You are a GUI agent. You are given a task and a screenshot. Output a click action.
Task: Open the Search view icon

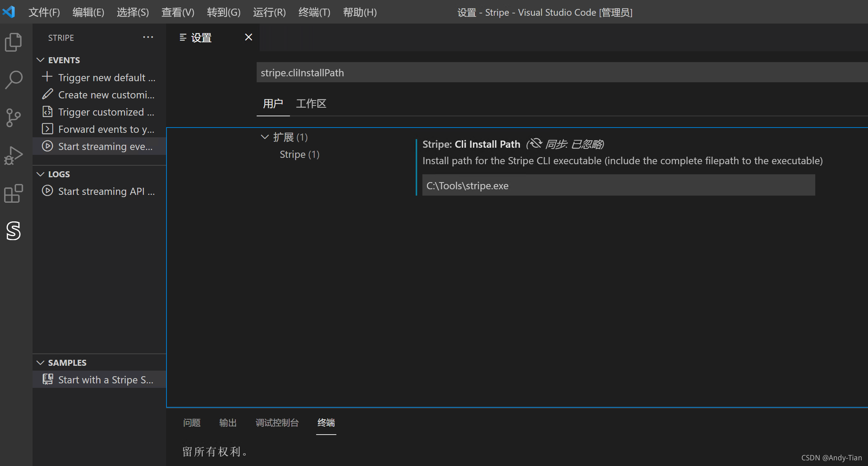(x=13, y=80)
